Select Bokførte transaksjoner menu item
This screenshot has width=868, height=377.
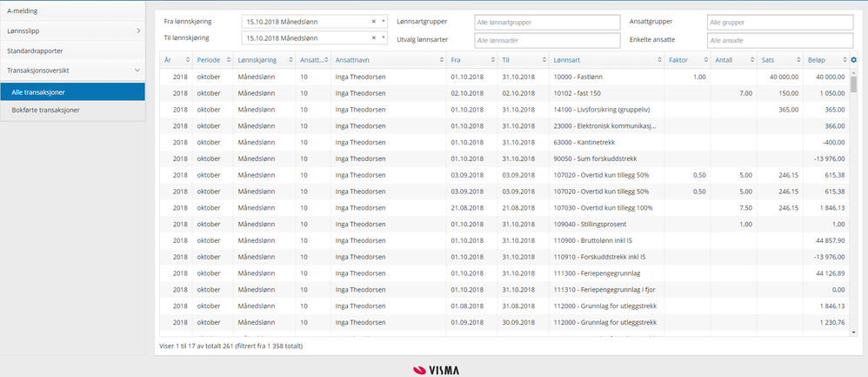coord(72,110)
